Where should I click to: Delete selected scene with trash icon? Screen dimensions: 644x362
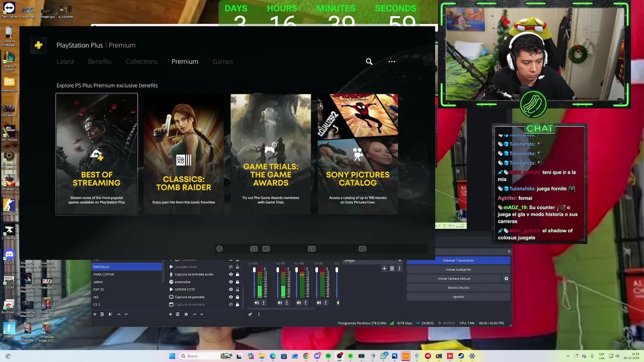102,314
